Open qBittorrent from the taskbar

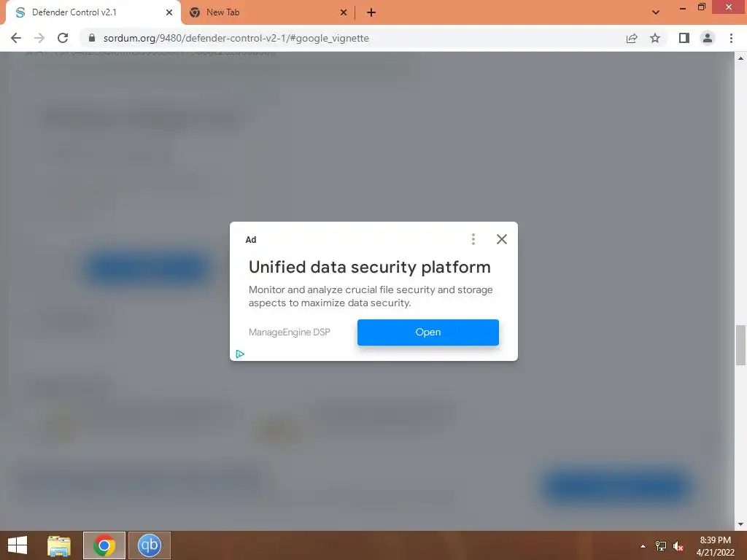click(149, 545)
